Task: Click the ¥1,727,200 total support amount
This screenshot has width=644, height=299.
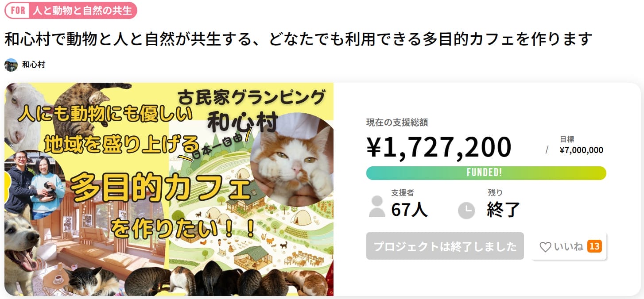Action: [438, 147]
